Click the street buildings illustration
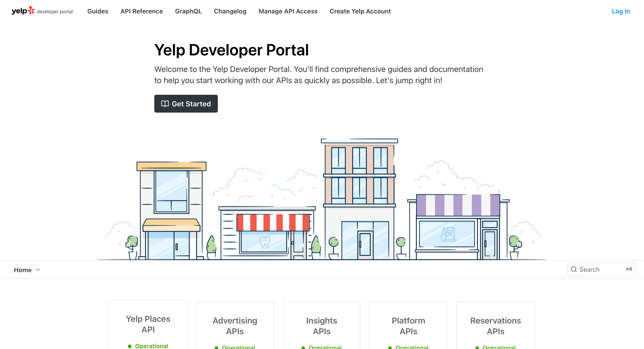This screenshot has width=644, height=349. click(x=322, y=199)
